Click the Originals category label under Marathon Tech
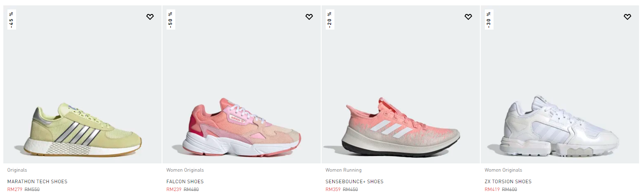This screenshot has width=644, height=196. [17, 170]
